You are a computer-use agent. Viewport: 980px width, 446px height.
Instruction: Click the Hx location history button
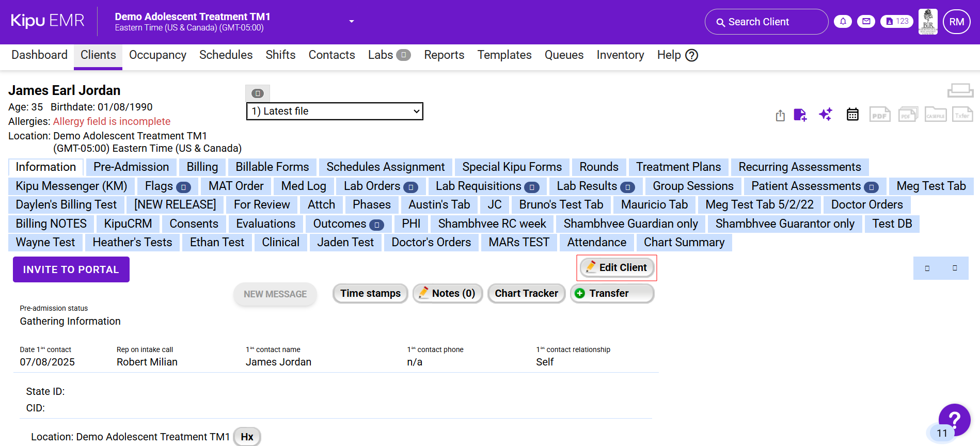pyautogui.click(x=247, y=437)
